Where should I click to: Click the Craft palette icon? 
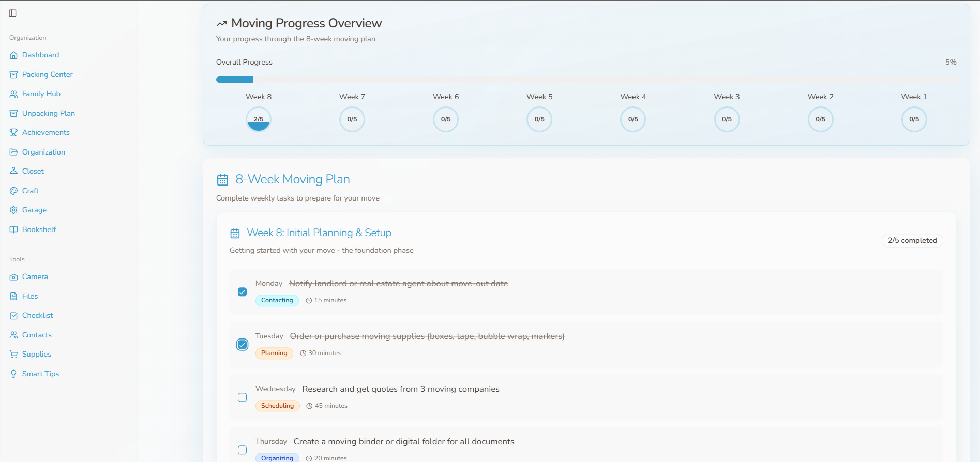tap(13, 191)
